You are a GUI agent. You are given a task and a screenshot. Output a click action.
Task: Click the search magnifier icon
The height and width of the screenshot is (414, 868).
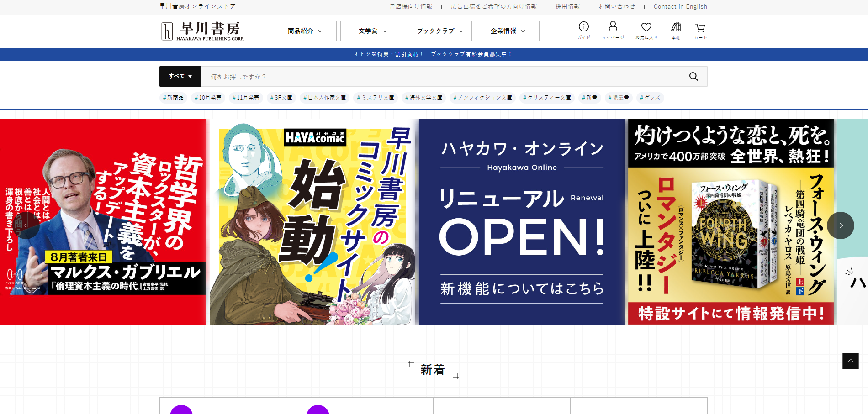(693, 77)
